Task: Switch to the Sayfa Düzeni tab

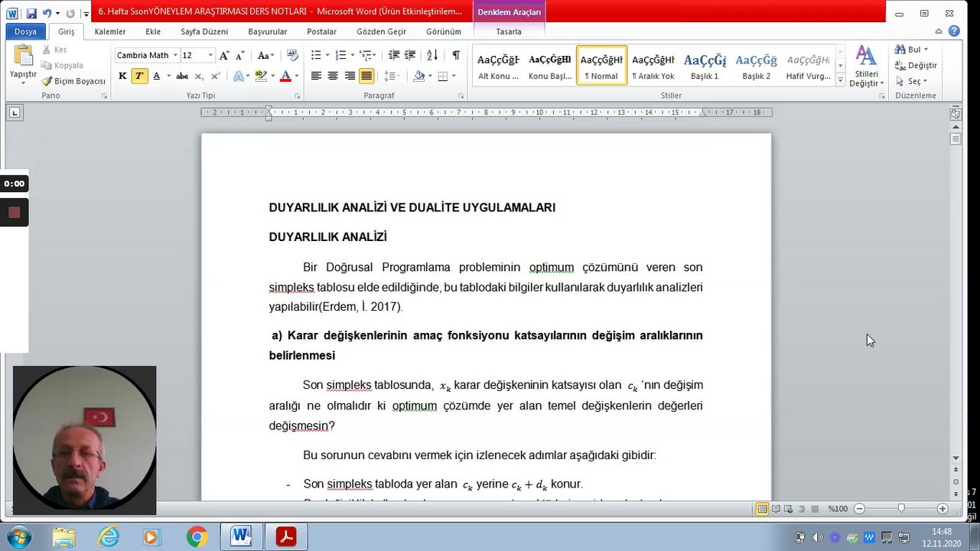Action: point(204,31)
